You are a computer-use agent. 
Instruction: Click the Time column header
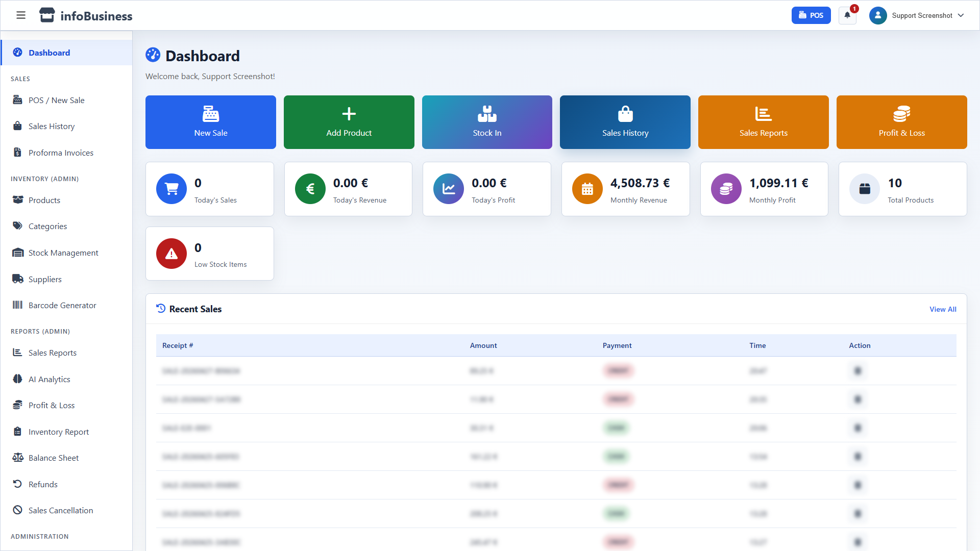pyautogui.click(x=757, y=345)
